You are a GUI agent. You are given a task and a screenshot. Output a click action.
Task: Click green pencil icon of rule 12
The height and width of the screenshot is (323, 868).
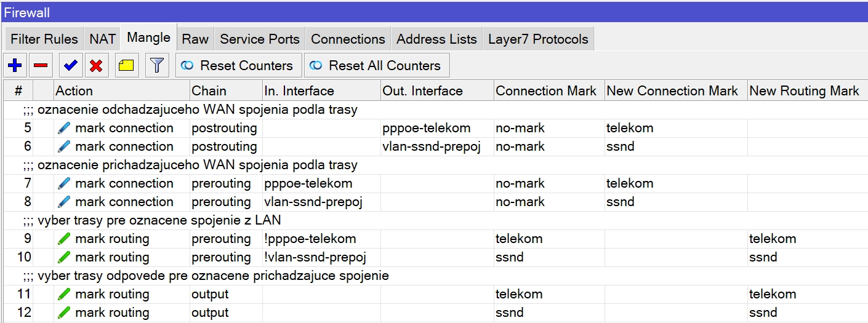64,313
